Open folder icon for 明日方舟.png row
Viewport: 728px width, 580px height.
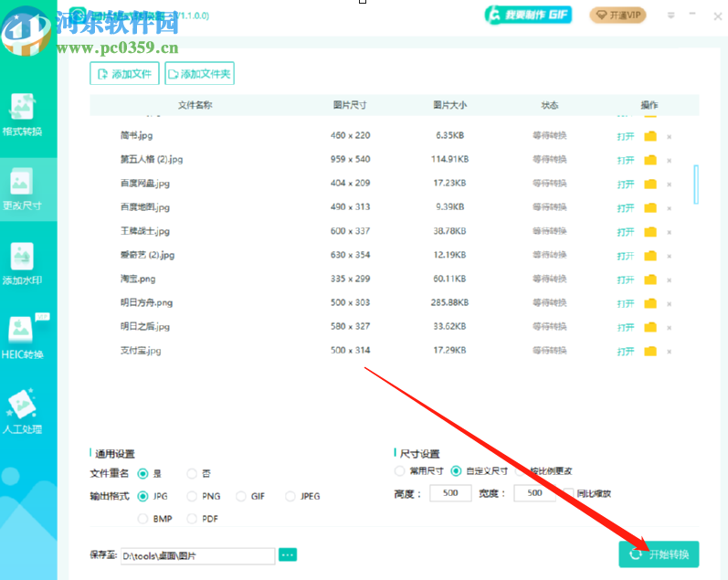click(x=650, y=303)
